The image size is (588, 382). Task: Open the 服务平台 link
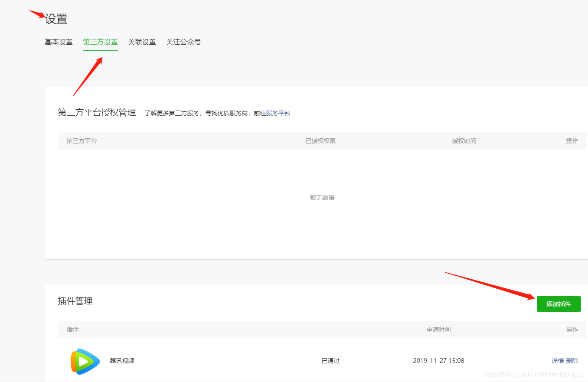pos(278,113)
